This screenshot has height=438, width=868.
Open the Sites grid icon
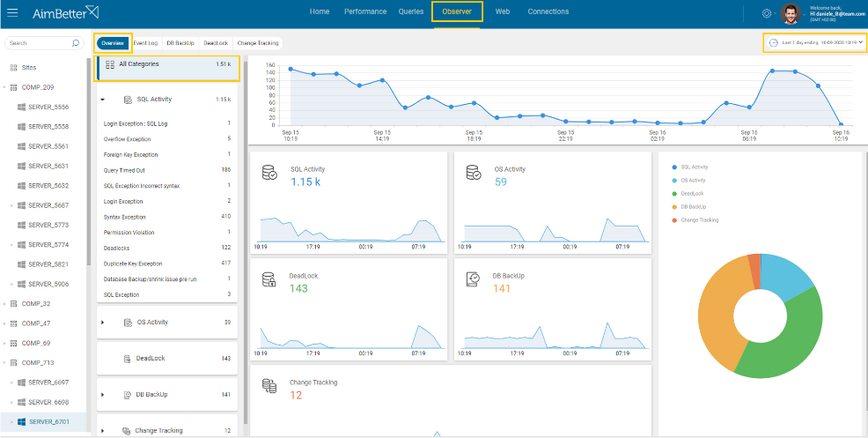14,68
